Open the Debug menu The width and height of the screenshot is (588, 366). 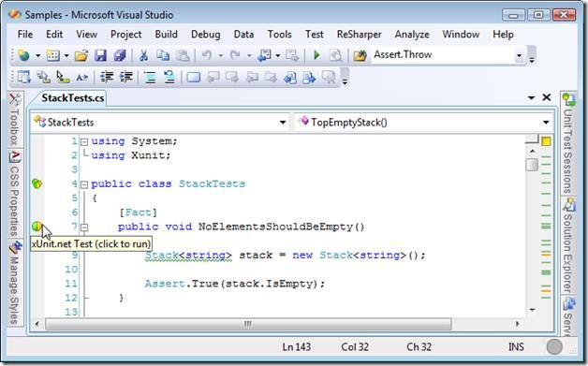tap(205, 34)
